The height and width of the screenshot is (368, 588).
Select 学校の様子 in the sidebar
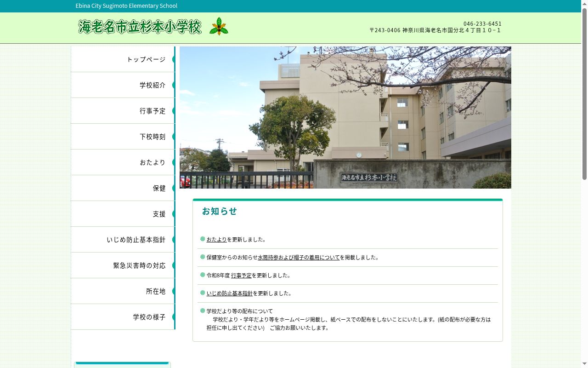tap(123, 317)
